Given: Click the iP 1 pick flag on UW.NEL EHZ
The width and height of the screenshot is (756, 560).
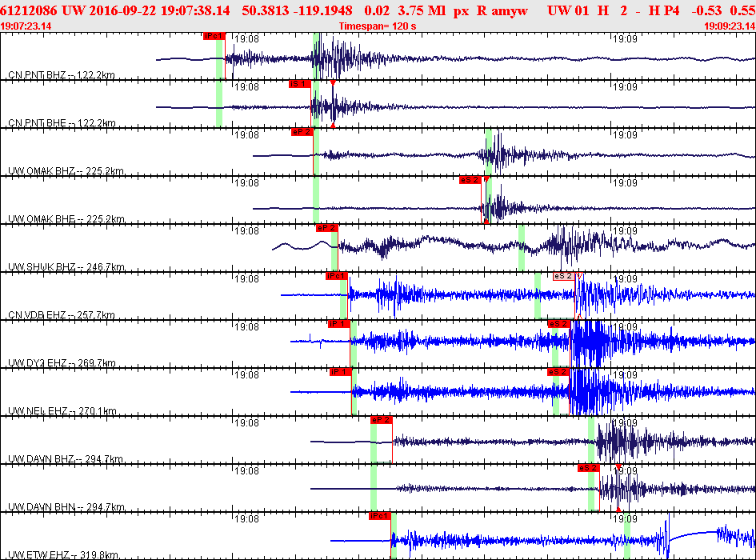Looking at the screenshot, I should [341, 372].
